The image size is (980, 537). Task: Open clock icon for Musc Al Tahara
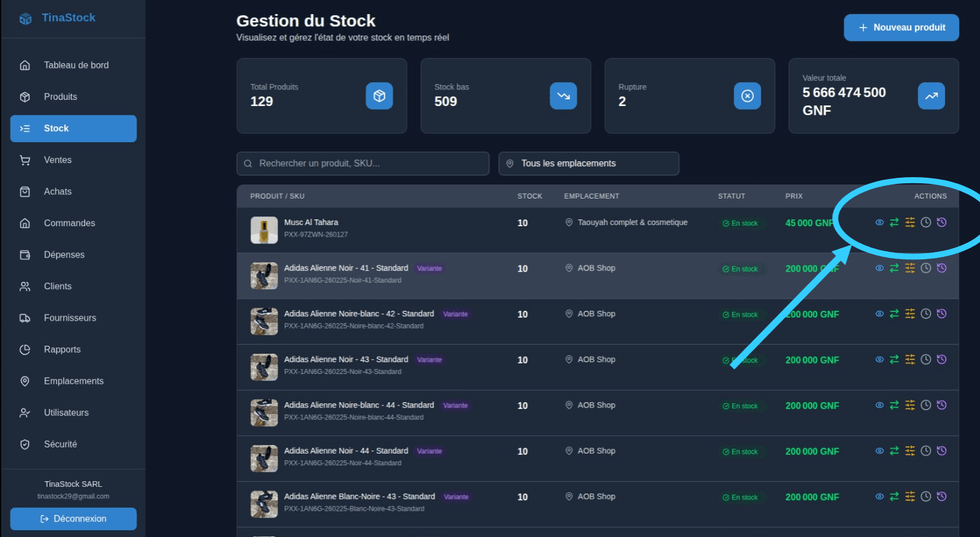point(926,223)
